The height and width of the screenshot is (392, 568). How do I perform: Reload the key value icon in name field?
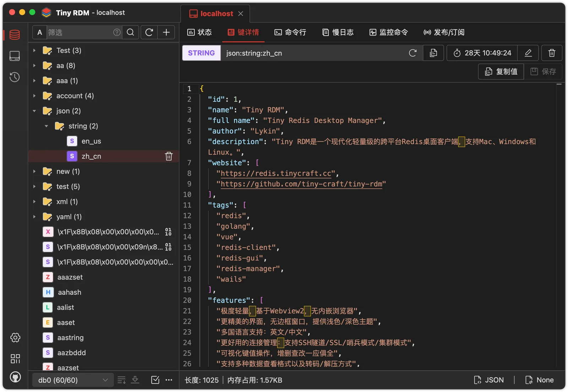[413, 53]
